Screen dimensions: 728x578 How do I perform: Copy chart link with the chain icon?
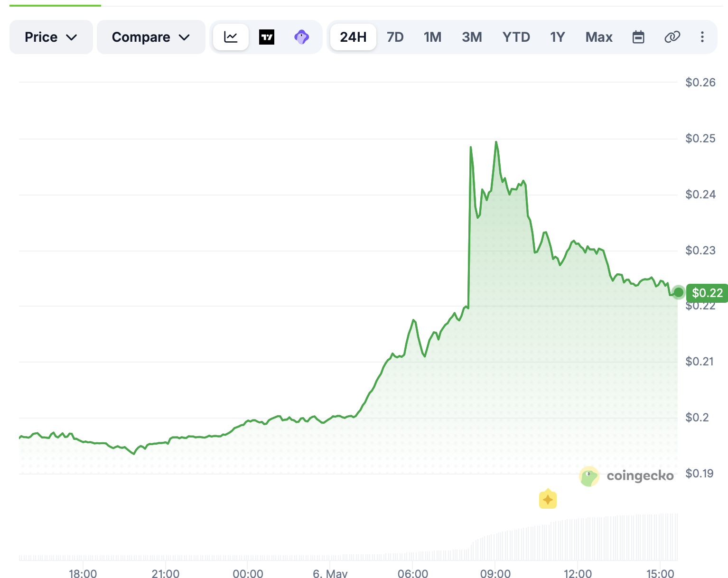point(672,37)
